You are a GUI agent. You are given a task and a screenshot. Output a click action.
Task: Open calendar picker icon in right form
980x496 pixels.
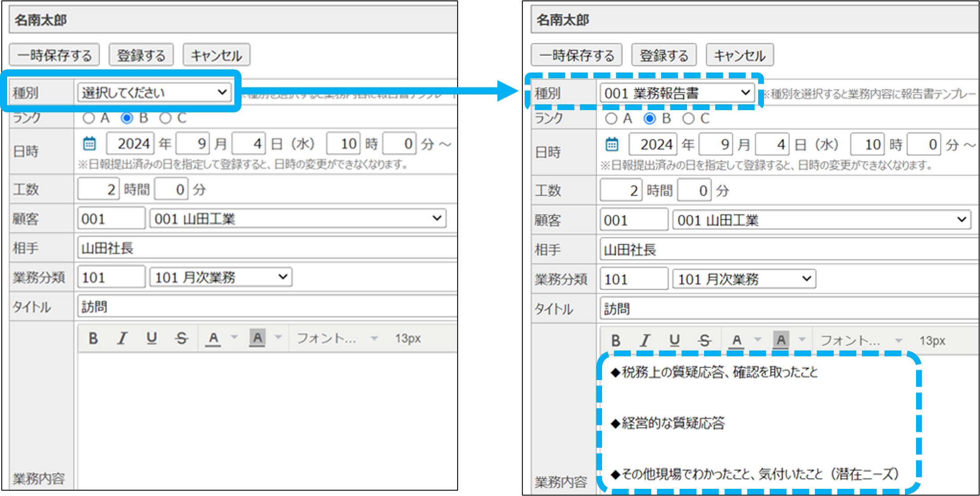[612, 145]
